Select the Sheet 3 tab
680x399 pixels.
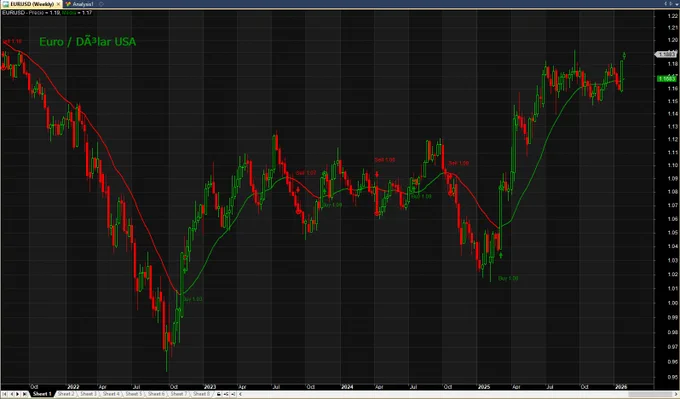pyautogui.click(x=88, y=394)
